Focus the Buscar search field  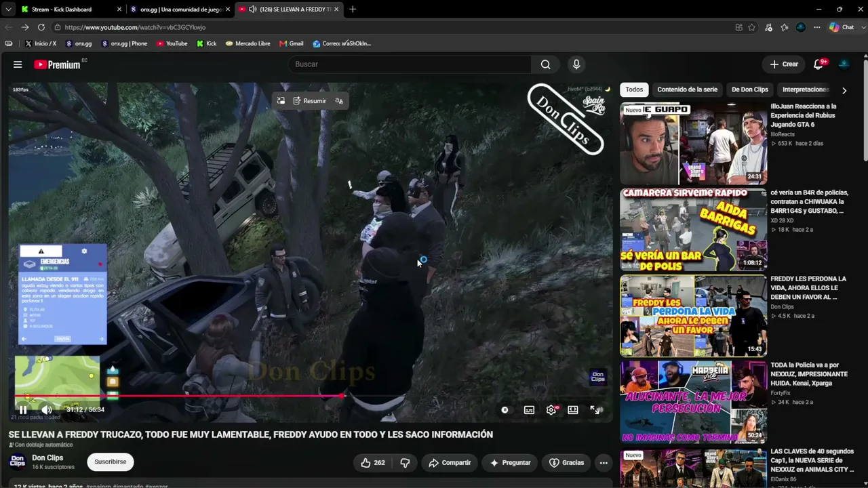click(410, 64)
